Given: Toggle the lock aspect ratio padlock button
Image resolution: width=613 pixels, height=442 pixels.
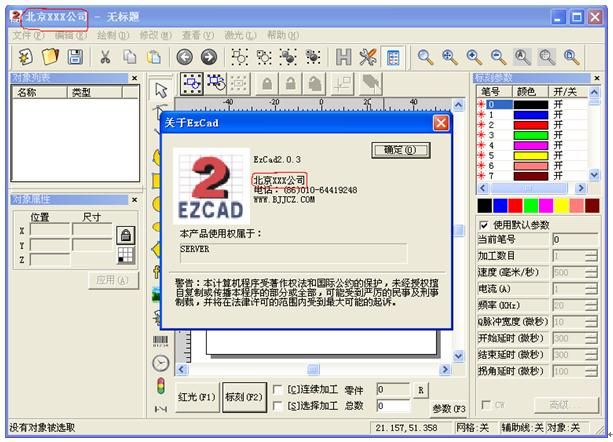Looking at the screenshot, I should pyautogui.click(x=126, y=235).
